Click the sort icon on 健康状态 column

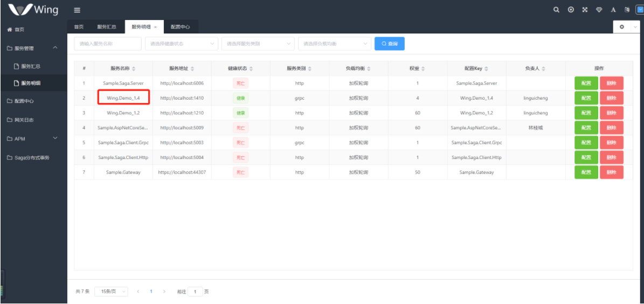point(251,69)
